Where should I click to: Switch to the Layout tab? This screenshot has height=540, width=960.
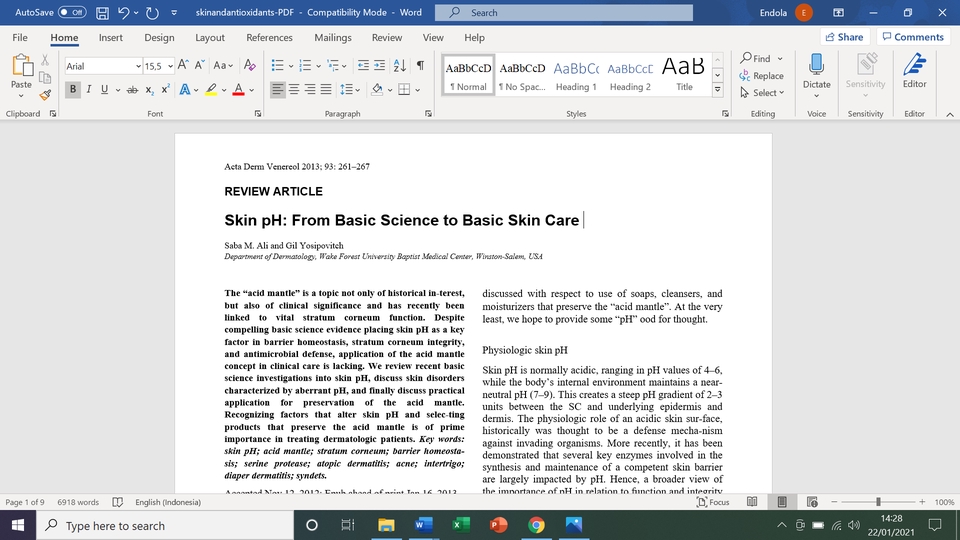(x=210, y=37)
